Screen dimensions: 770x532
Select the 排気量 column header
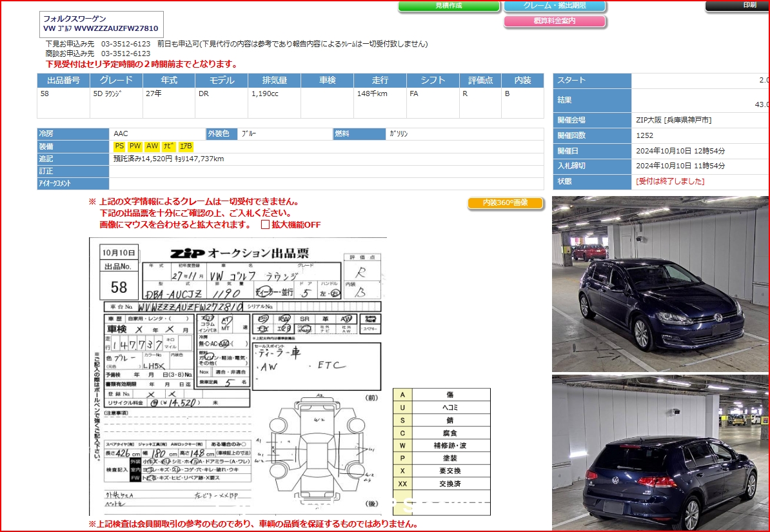pos(275,81)
